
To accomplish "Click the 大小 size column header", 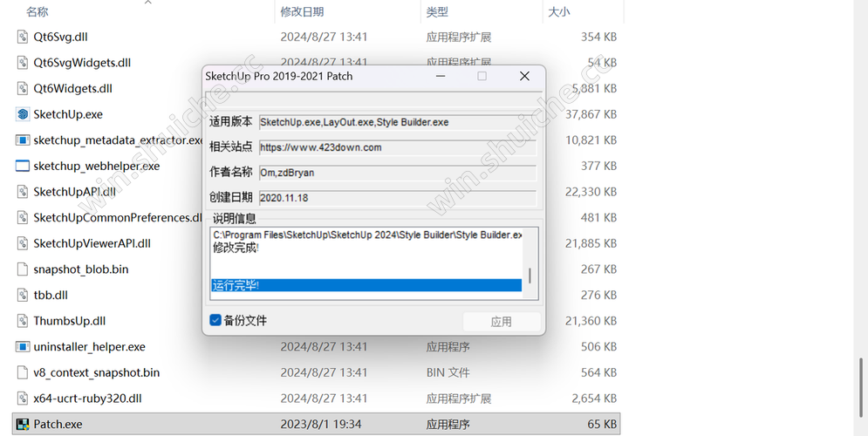I will (558, 12).
